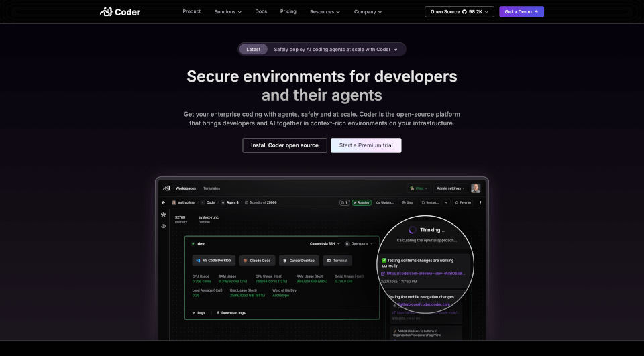Toggle the Favorite star button
This screenshot has width=644, height=356.
(x=463, y=203)
